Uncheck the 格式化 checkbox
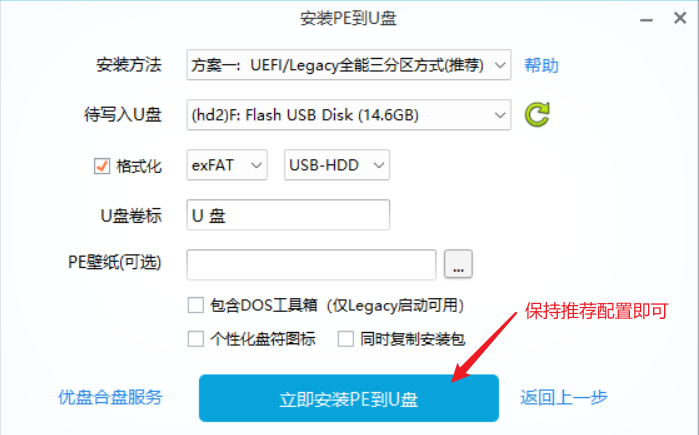Viewport: 699px width, 435px height. pos(102,166)
